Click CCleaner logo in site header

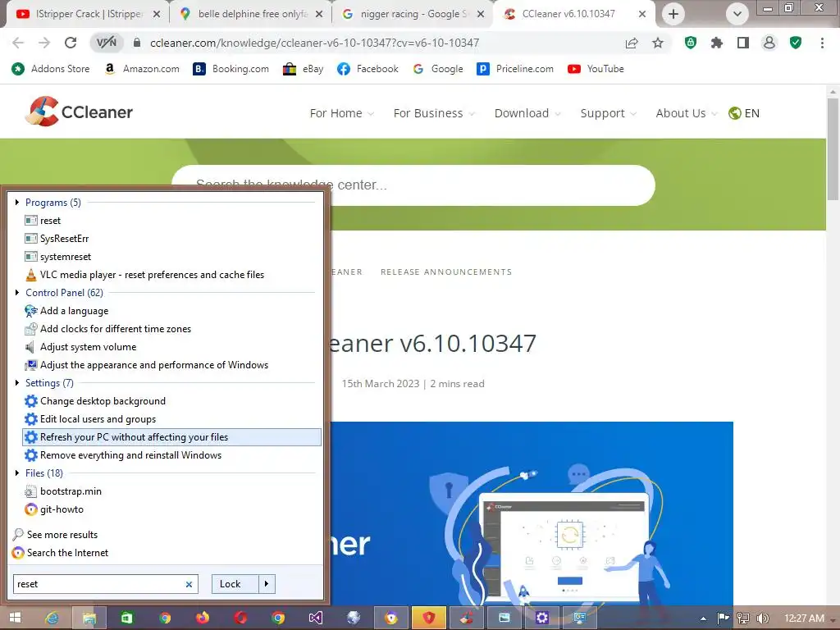pos(79,112)
